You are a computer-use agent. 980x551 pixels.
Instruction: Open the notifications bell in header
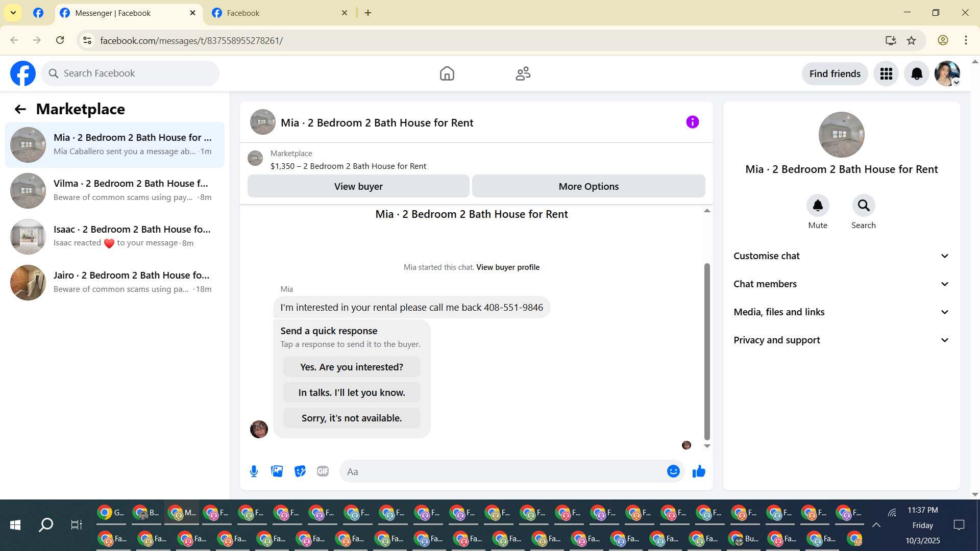(x=917, y=74)
